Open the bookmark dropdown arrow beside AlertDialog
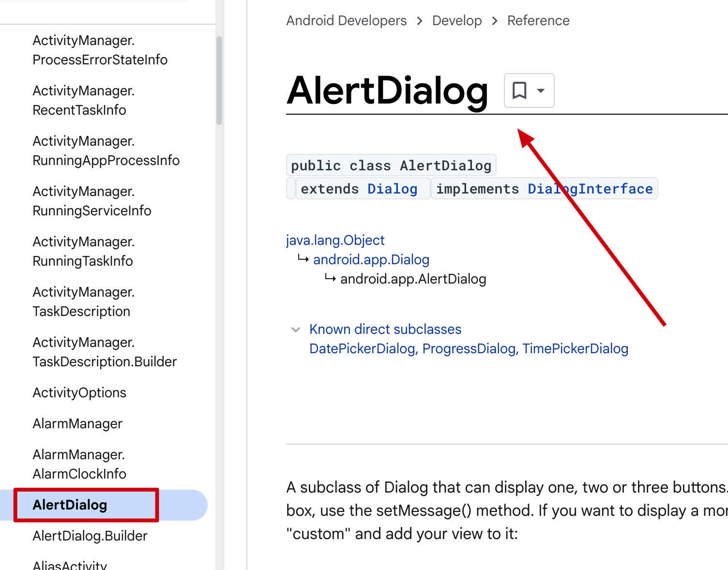728x570 pixels. click(x=541, y=90)
